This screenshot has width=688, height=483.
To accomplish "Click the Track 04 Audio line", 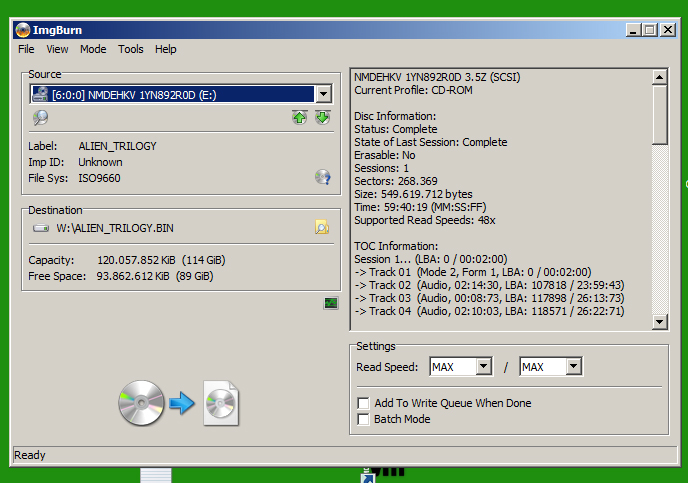I will (x=489, y=311).
